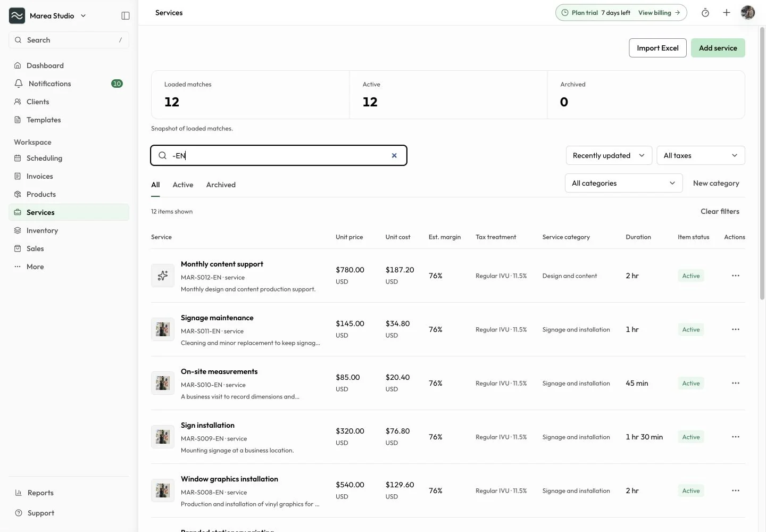
Task: Expand the Marea Studio workspace switcher chevron
Action: pyautogui.click(x=83, y=16)
